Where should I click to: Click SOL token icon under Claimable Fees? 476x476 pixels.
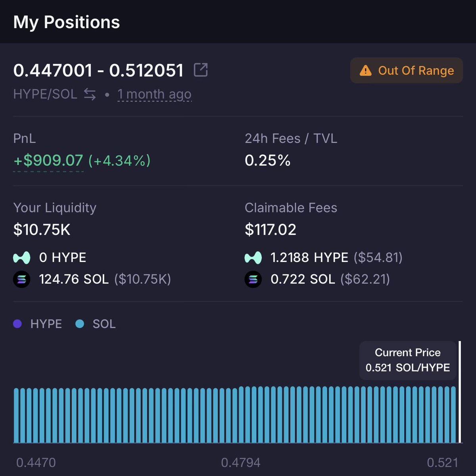(x=253, y=279)
